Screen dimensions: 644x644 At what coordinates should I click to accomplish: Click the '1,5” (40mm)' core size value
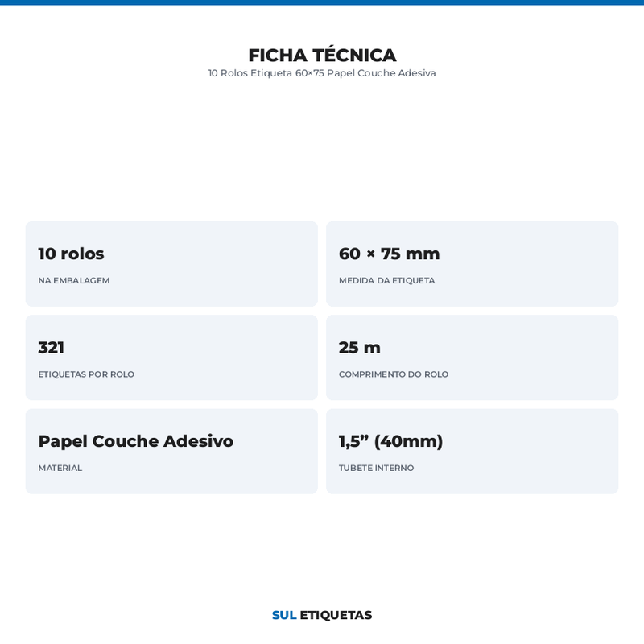point(391,441)
